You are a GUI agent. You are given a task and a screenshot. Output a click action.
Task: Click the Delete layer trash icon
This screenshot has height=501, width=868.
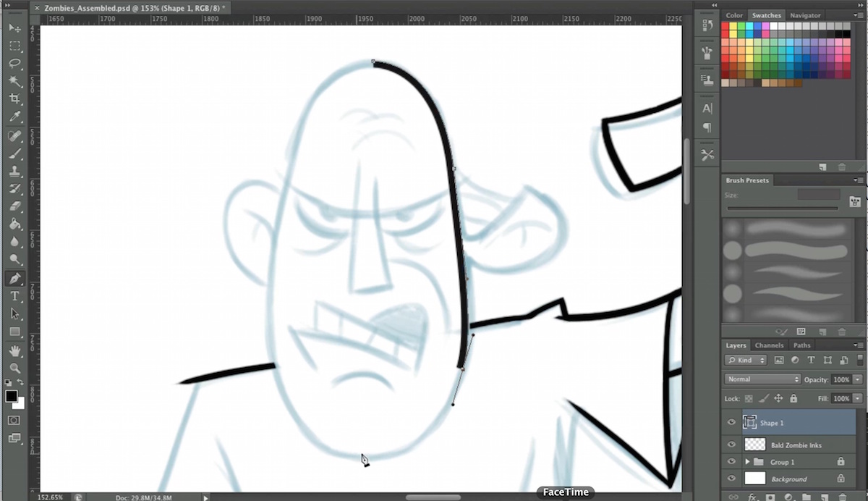tap(842, 497)
